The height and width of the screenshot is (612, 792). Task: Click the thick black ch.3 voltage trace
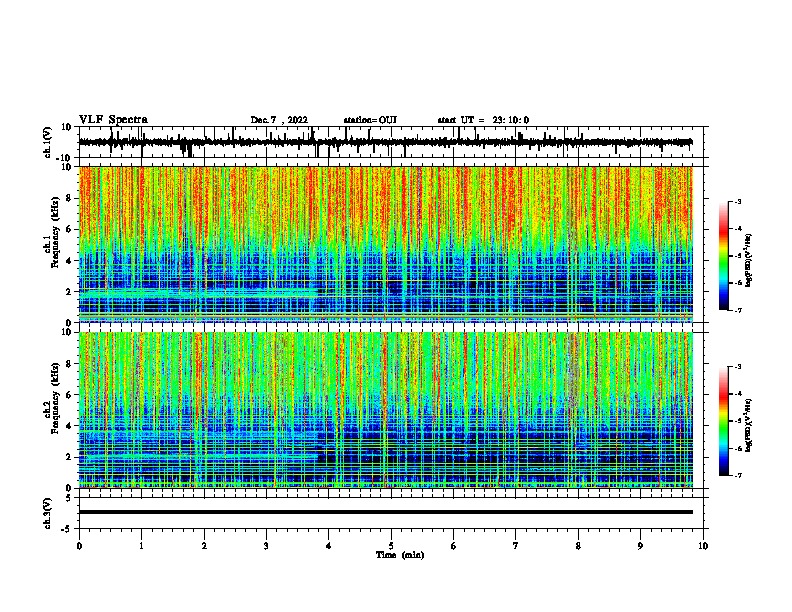(386, 512)
